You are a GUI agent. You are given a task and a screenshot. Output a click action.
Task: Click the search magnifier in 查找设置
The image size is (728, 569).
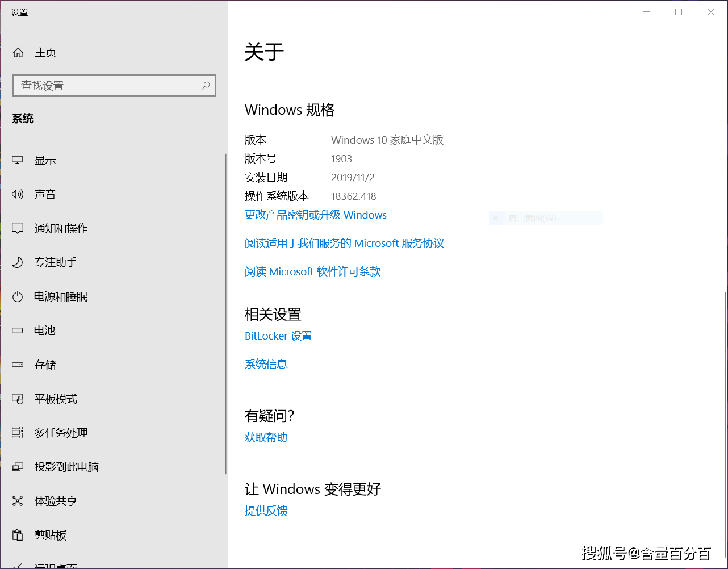[206, 86]
